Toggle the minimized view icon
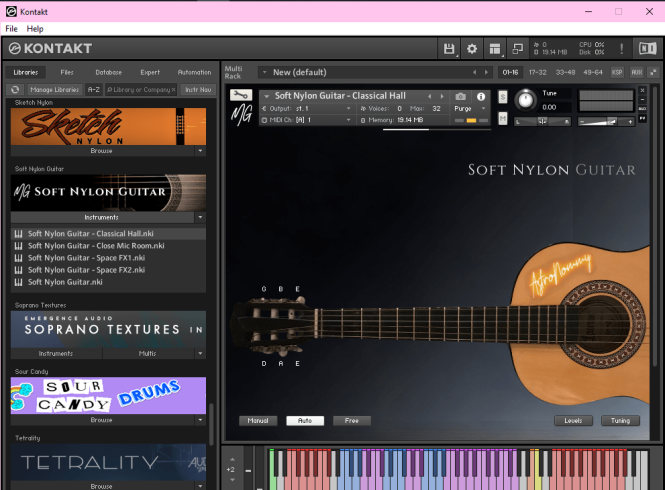665x490 pixels. (x=517, y=49)
